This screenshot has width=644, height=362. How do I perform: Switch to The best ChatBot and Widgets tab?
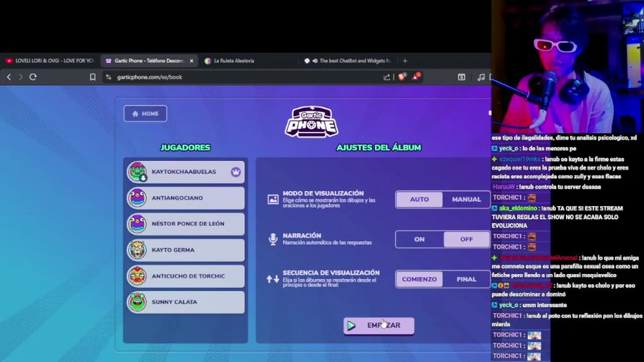(x=347, y=61)
